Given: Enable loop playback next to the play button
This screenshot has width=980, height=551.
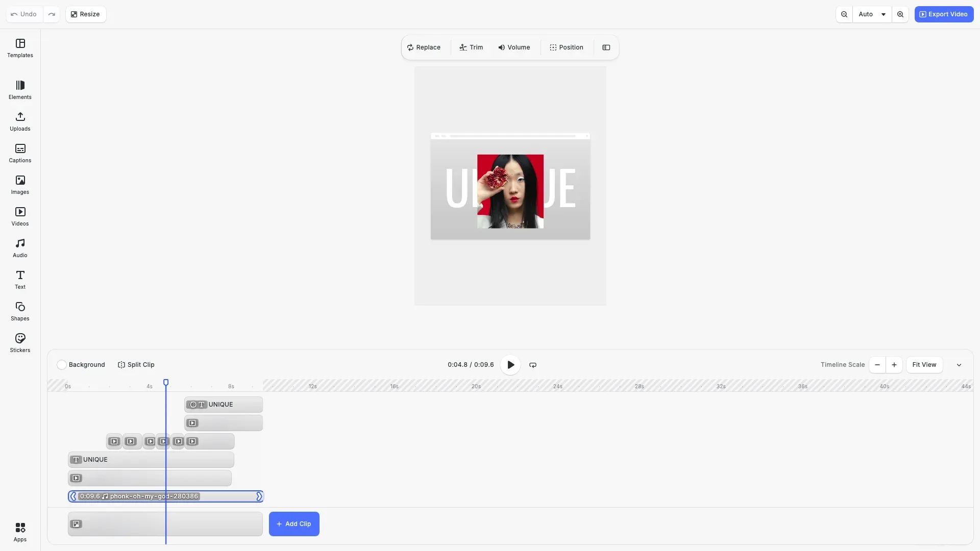Looking at the screenshot, I should (x=532, y=365).
